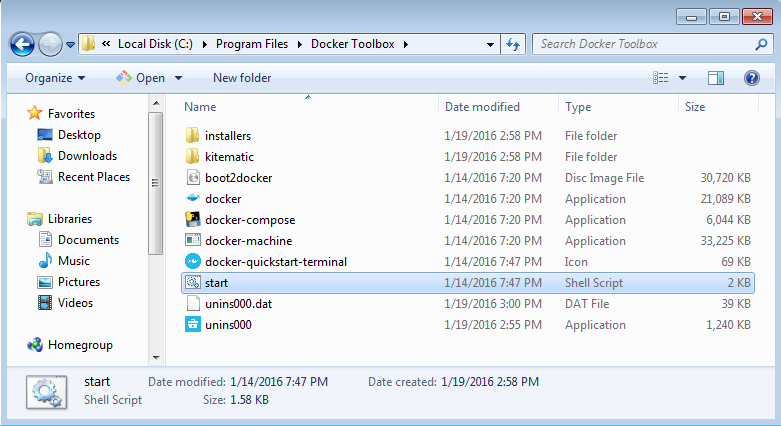This screenshot has width=781, height=426.
Task: Sort by the Size column header
Action: point(695,107)
